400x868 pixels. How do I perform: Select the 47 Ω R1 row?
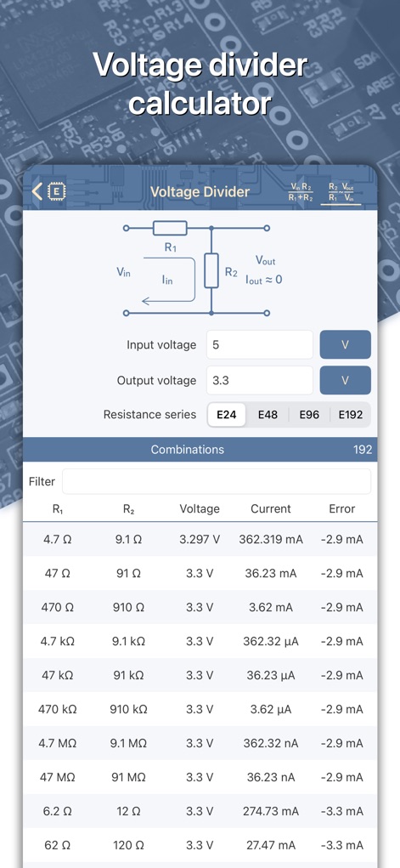click(x=200, y=574)
